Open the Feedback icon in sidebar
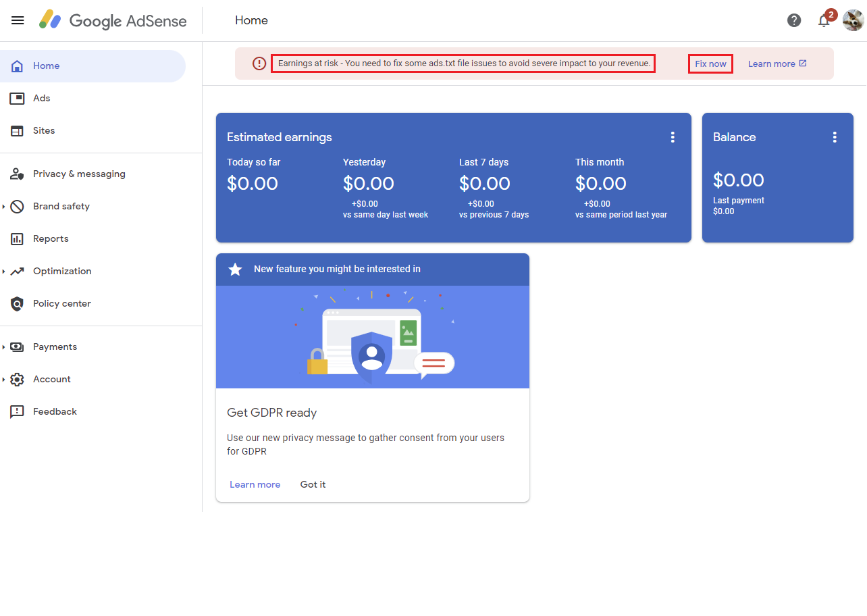This screenshot has height=616, width=867. [17, 411]
